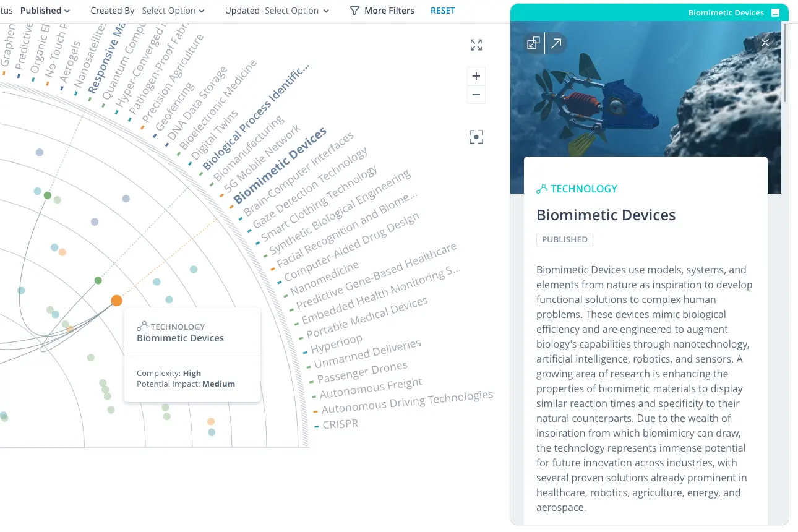This screenshot has width=798, height=532.
Task: Select the Synthetic Biological Engineering label
Action: click(340, 213)
